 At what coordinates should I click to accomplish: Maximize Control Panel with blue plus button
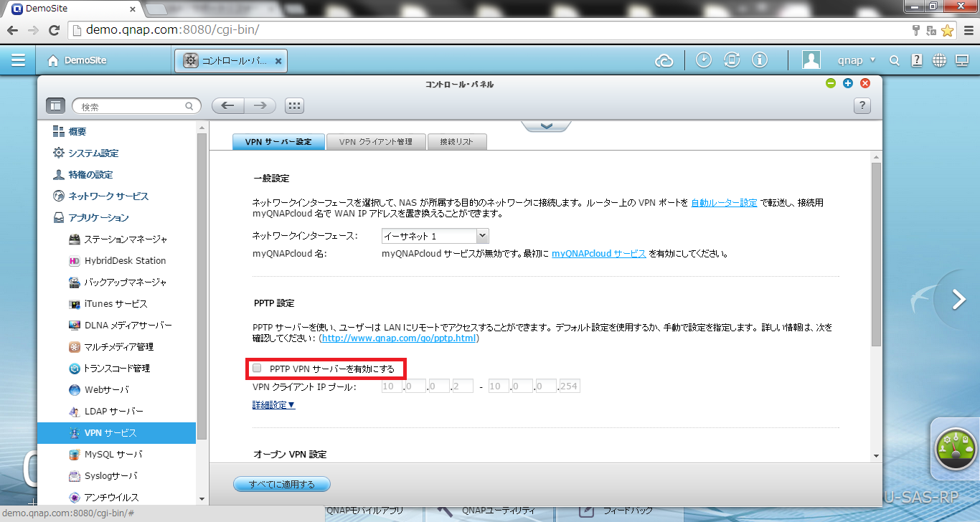(x=848, y=83)
